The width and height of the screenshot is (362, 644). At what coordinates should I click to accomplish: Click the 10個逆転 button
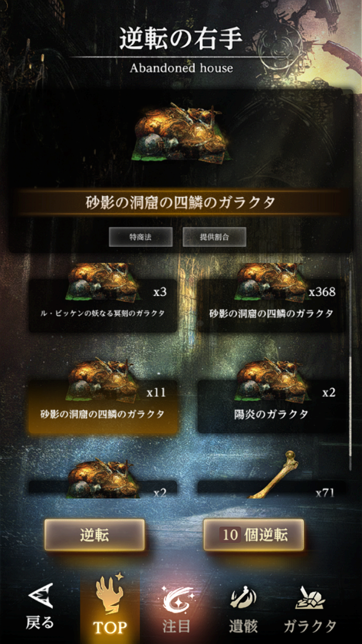254,535
